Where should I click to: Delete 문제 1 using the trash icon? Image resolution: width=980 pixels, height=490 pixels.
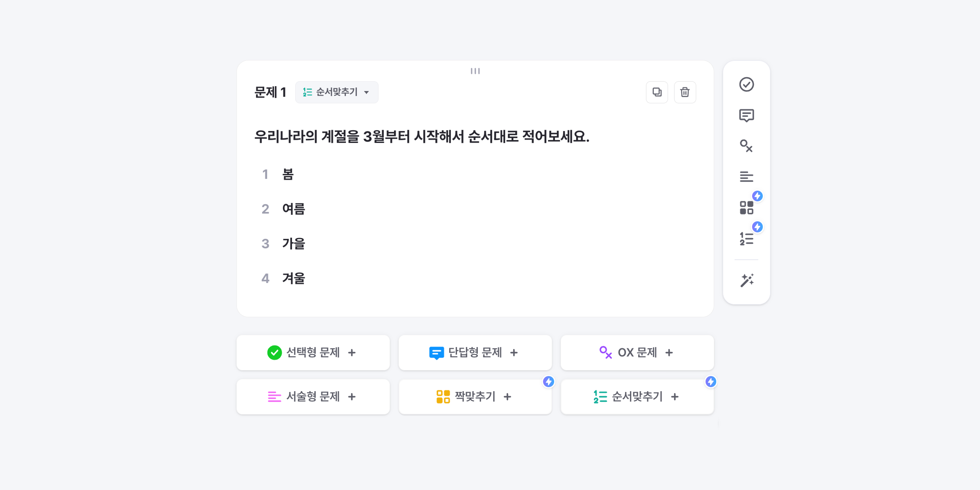point(685,92)
